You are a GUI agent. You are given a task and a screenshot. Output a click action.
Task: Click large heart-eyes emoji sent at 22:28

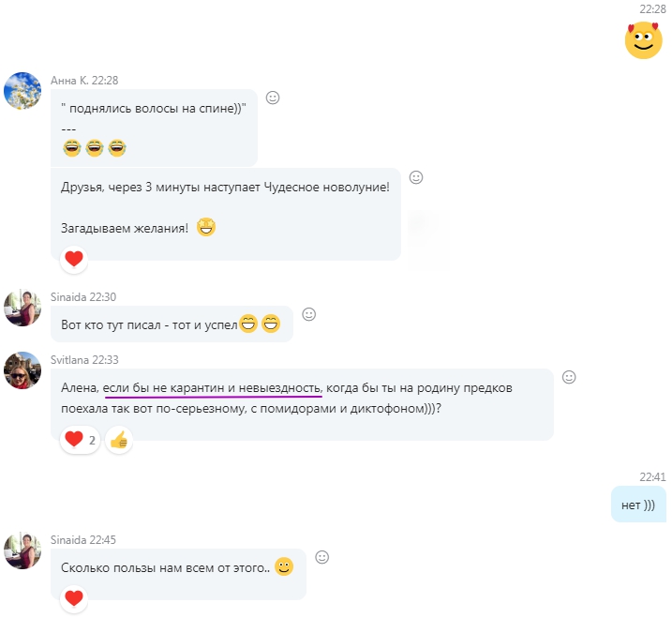[x=643, y=40]
